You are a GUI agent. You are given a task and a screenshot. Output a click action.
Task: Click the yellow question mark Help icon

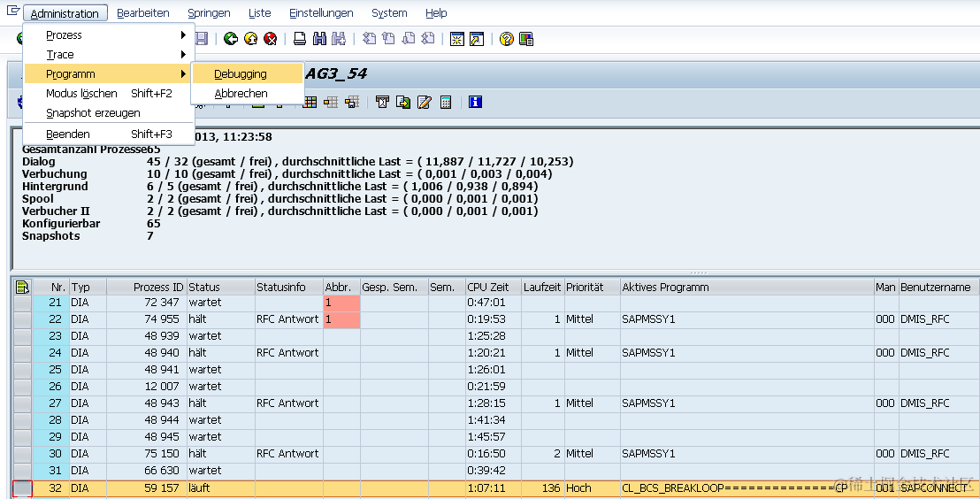pos(506,39)
